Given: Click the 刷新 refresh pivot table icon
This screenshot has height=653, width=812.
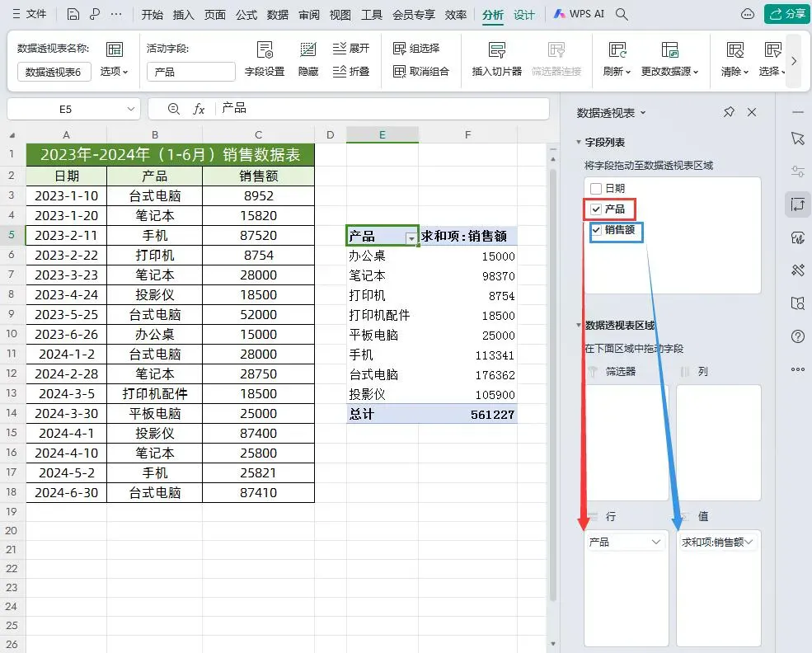Looking at the screenshot, I should point(617,50).
